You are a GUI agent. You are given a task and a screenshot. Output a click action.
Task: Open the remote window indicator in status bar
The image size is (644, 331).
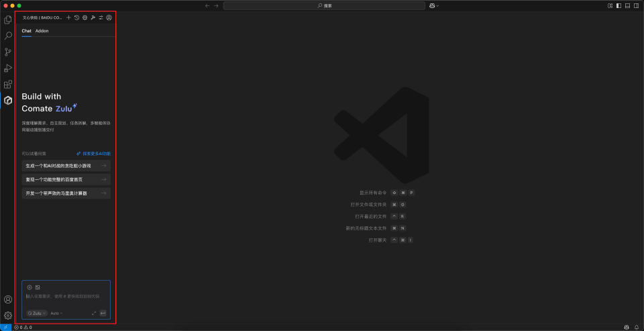click(x=6, y=327)
